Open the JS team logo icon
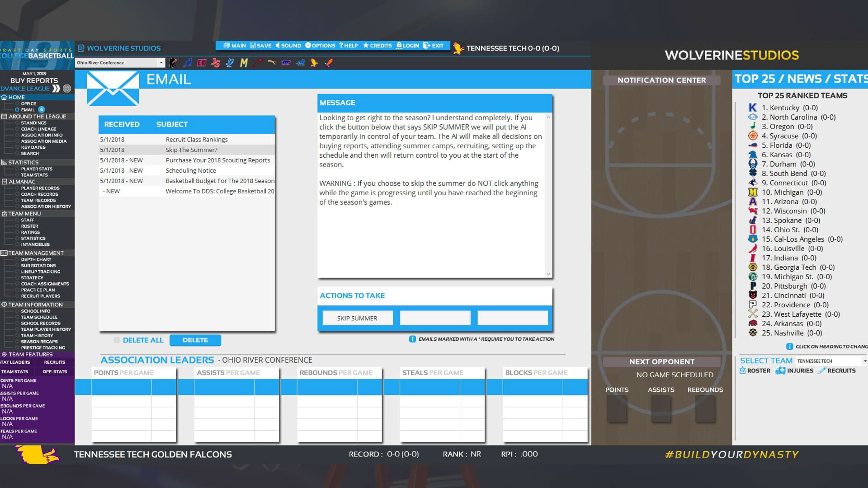The image size is (868, 488). pos(216,63)
